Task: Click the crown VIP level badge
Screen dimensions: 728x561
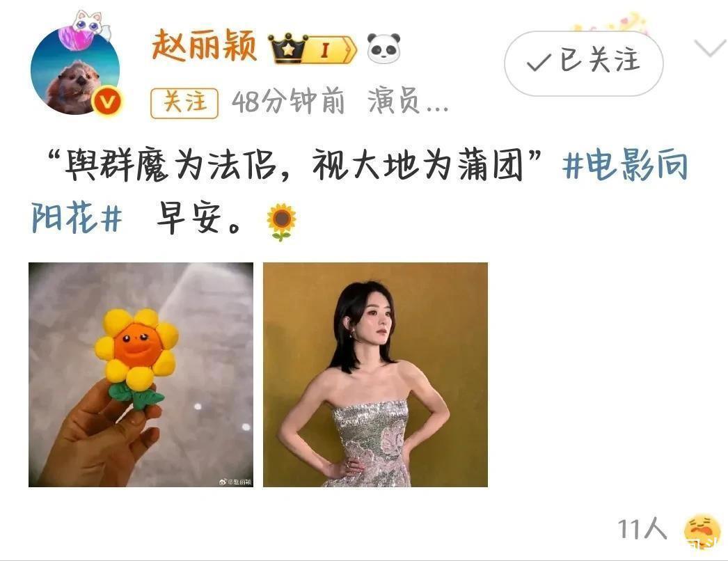Action: pos(312,48)
